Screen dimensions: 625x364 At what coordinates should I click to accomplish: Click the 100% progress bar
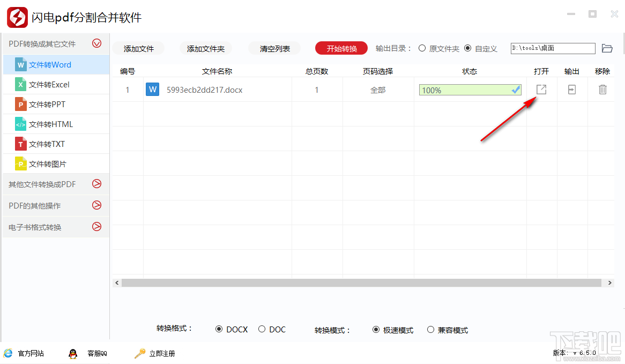tap(466, 90)
